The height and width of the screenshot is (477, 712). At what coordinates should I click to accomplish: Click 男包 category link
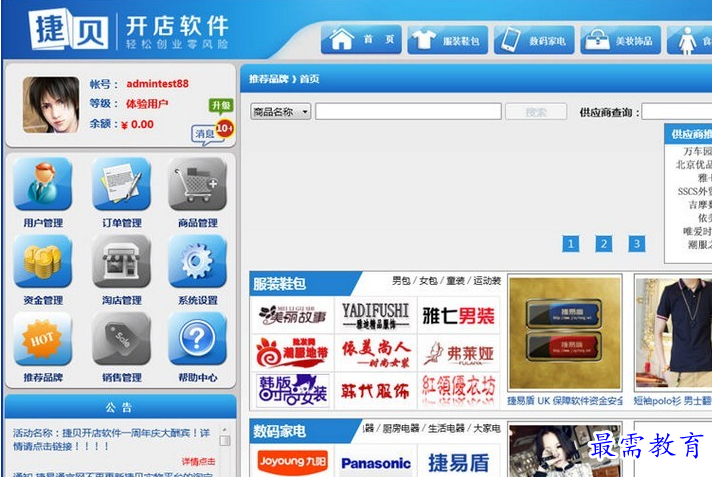point(401,281)
